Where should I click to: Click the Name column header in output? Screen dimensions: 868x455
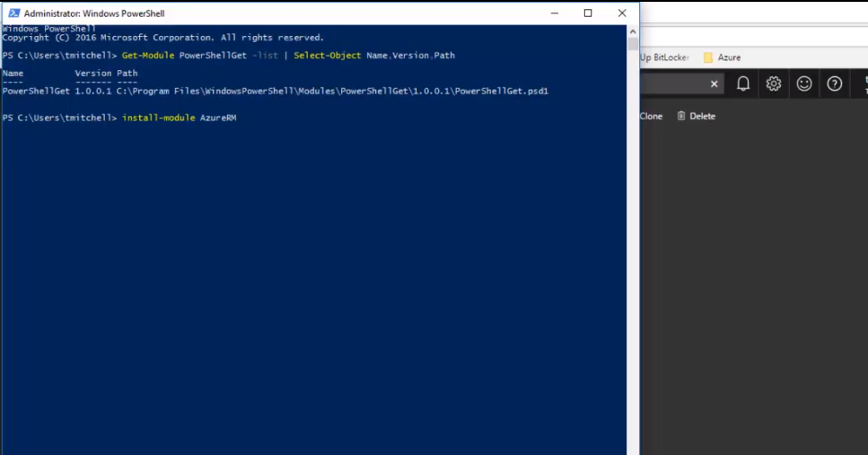(13, 73)
